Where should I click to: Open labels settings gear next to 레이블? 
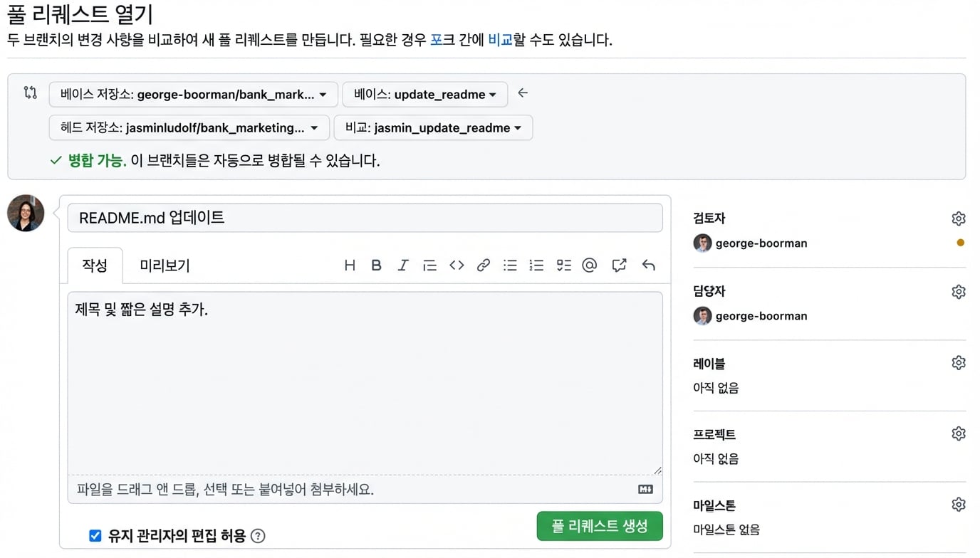959,363
